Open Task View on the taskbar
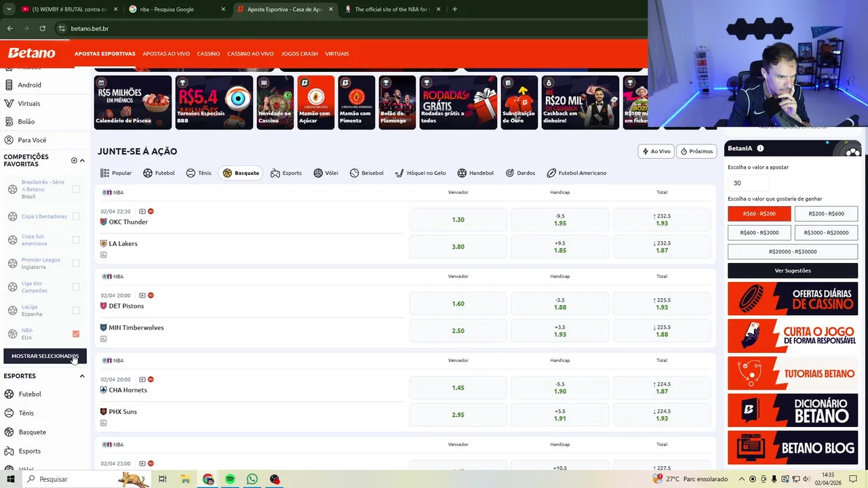This screenshot has width=868, height=488. coord(163,479)
